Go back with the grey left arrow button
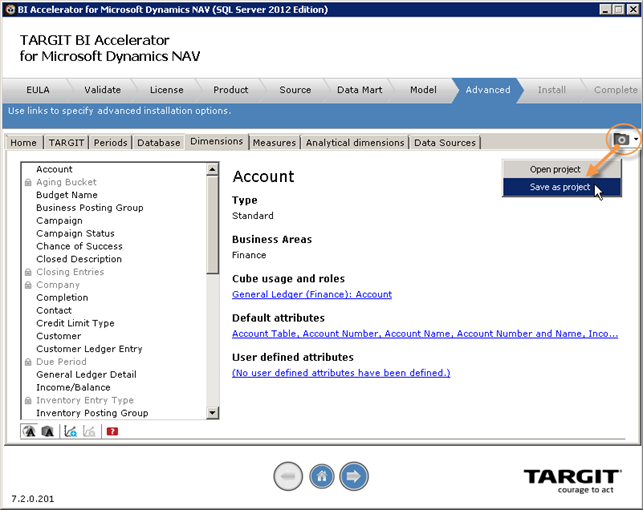Viewport: 643px width, 510px height. (x=288, y=476)
